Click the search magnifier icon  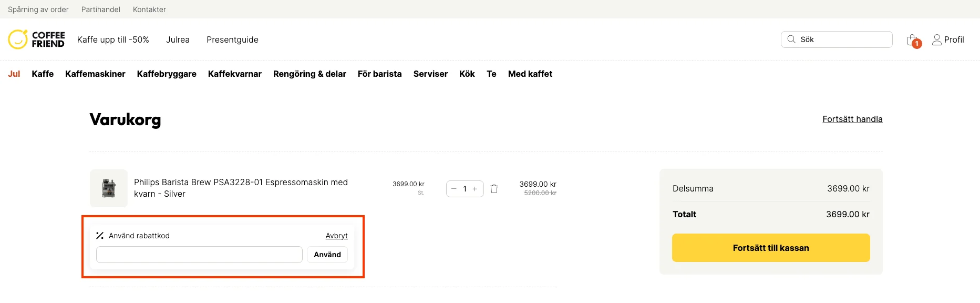pos(791,39)
